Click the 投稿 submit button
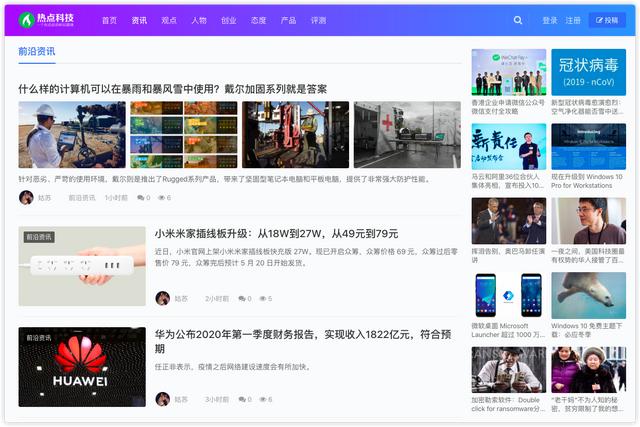The width and height of the screenshot is (640, 427). (607, 20)
